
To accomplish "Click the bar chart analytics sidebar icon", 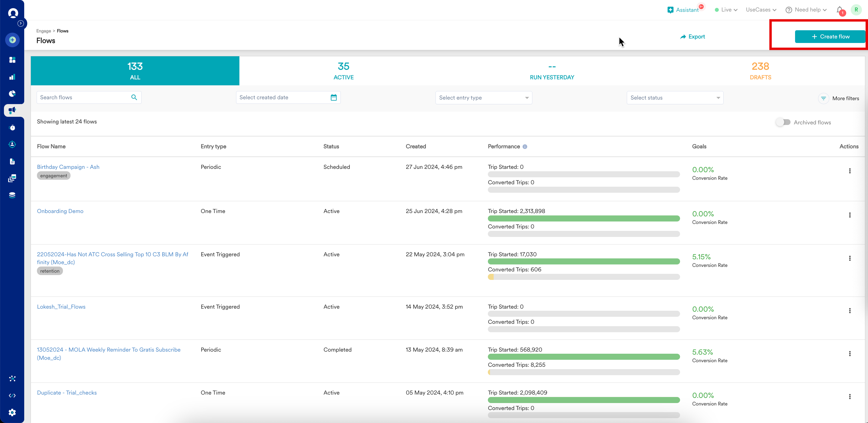I will click(12, 77).
